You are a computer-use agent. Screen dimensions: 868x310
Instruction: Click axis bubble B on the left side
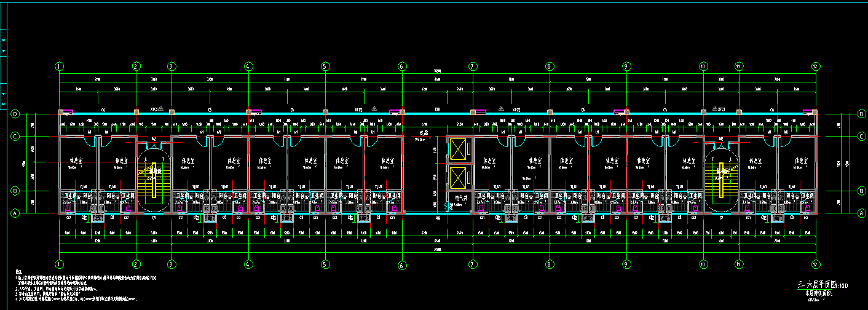[x=15, y=191]
